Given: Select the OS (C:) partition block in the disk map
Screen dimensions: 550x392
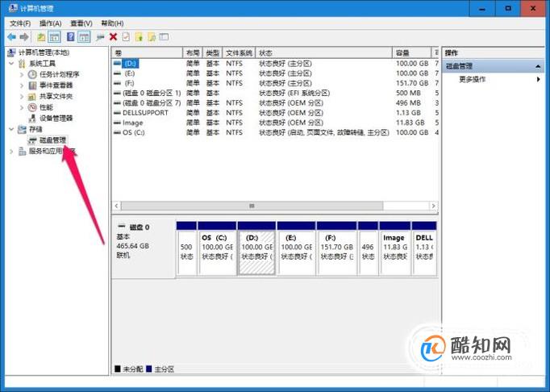Looking at the screenshot, I should [x=217, y=248].
